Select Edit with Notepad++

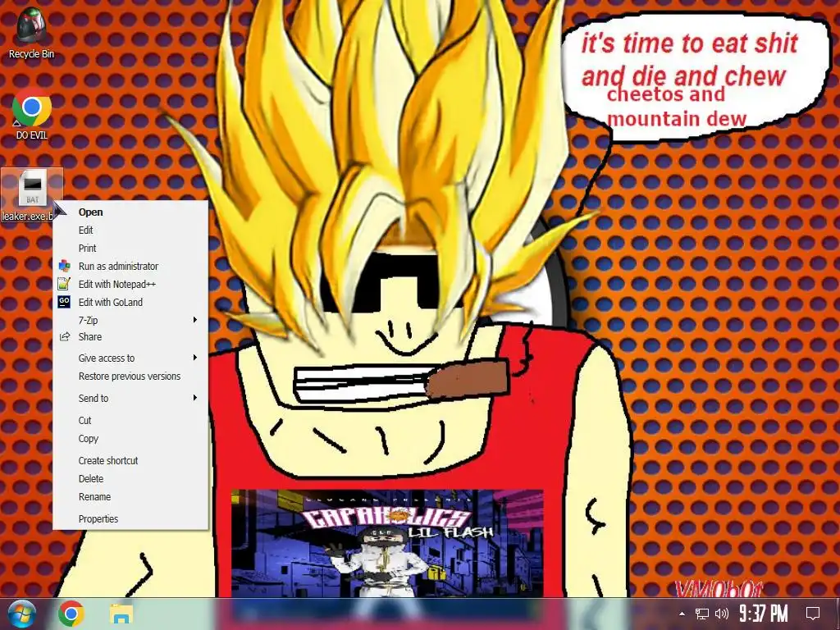130,285
